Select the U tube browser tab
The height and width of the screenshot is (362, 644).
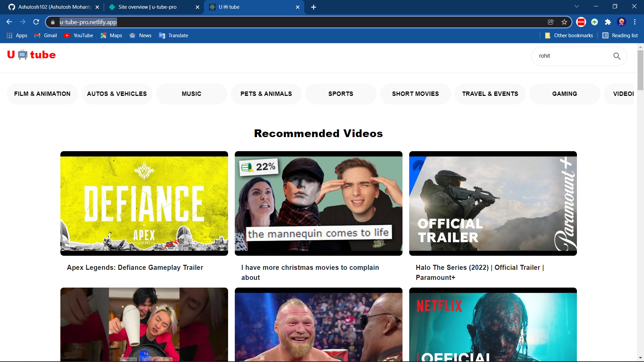tap(253, 7)
